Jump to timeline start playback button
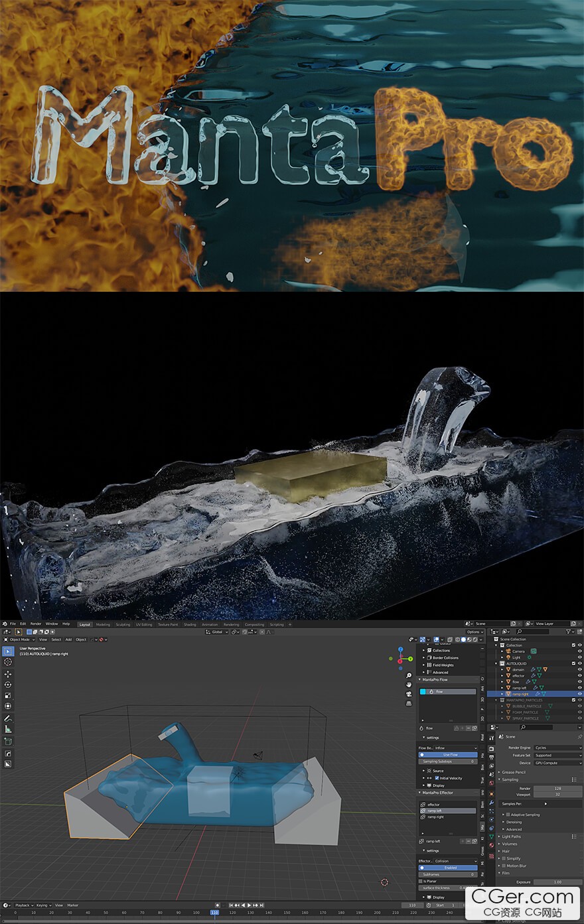This screenshot has width=584, height=924. (x=231, y=905)
